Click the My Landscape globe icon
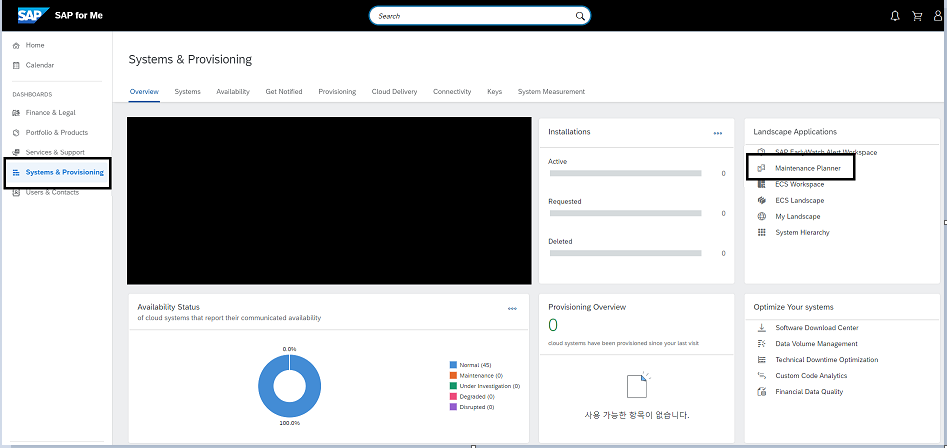The width and height of the screenshot is (947, 448). tap(762, 216)
